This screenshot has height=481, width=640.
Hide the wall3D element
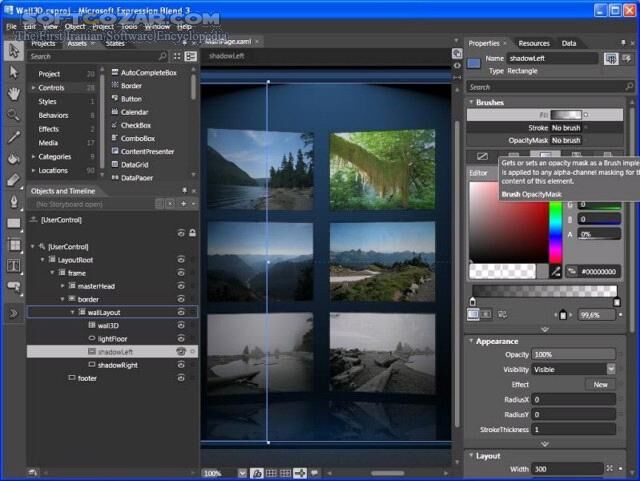[x=182, y=326]
